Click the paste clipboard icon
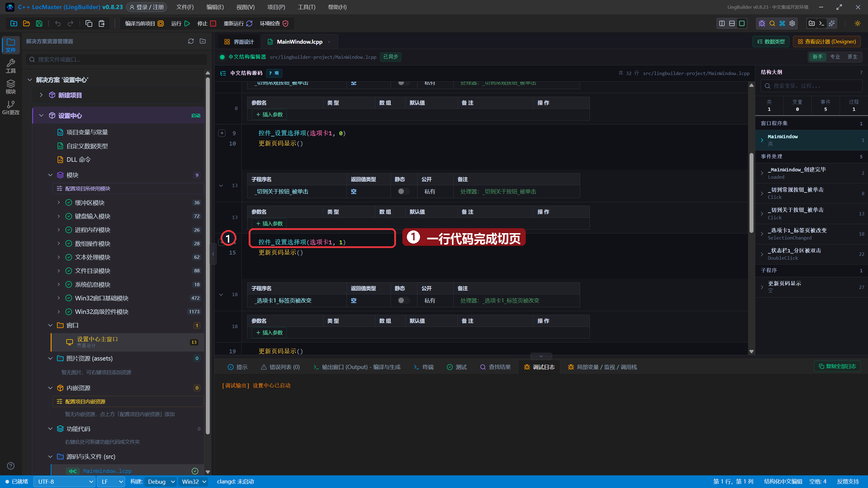 102,23
